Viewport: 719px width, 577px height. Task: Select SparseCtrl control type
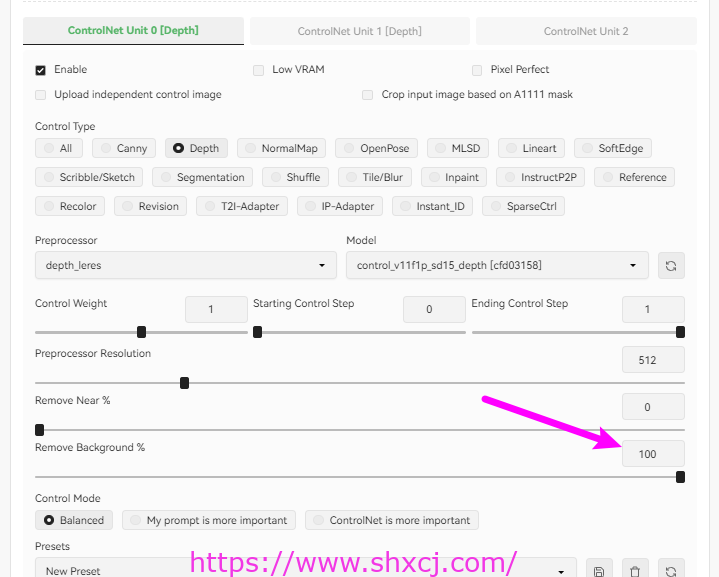[x=523, y=206]
